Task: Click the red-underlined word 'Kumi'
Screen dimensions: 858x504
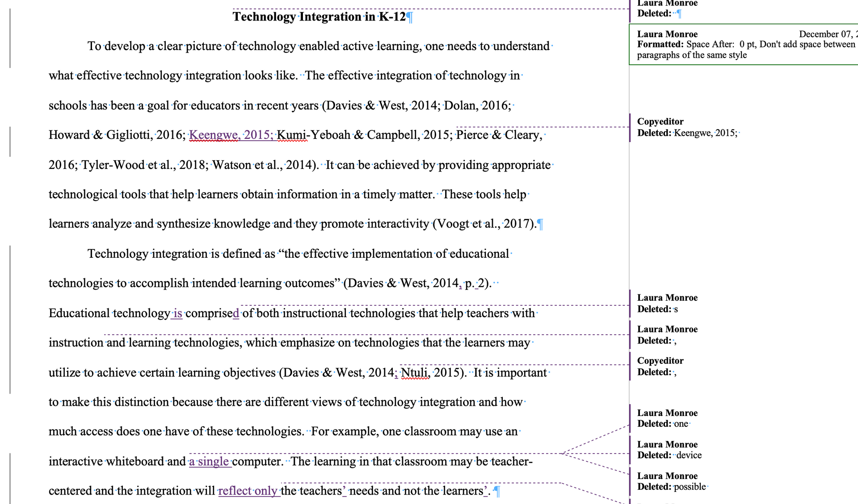Action: point(291,135)
